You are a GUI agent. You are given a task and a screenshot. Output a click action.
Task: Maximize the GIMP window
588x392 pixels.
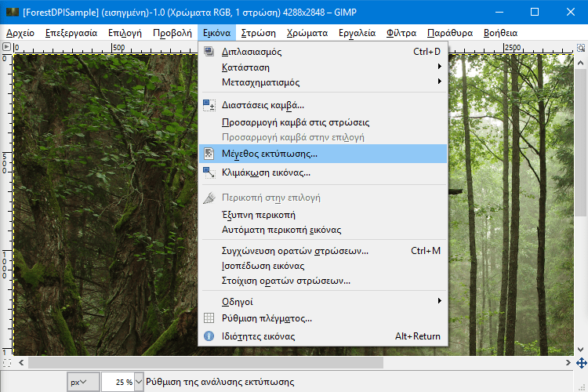coord(535,12)
